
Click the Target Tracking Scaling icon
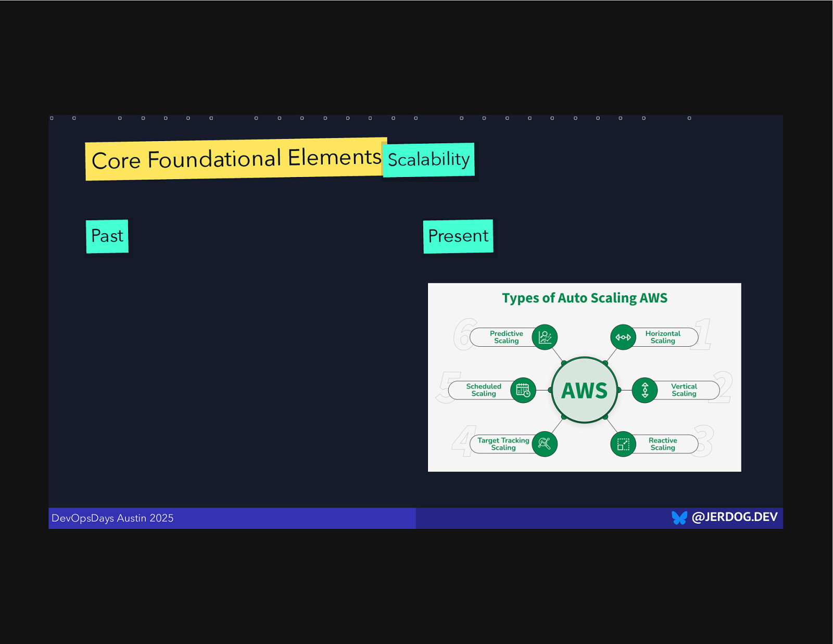545,444
